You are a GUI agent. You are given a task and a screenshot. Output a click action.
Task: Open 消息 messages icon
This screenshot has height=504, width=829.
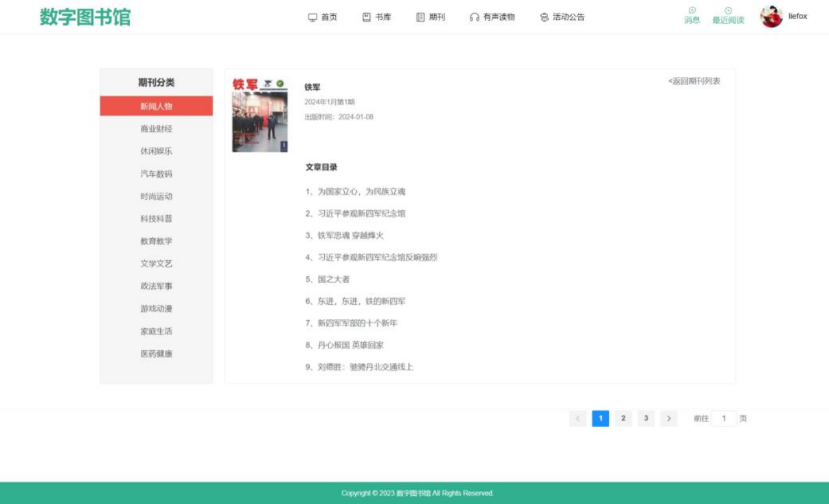(692, 11)
